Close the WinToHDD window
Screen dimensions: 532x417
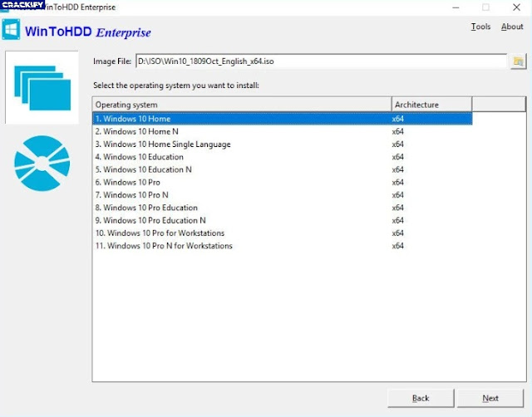[516, 7]
